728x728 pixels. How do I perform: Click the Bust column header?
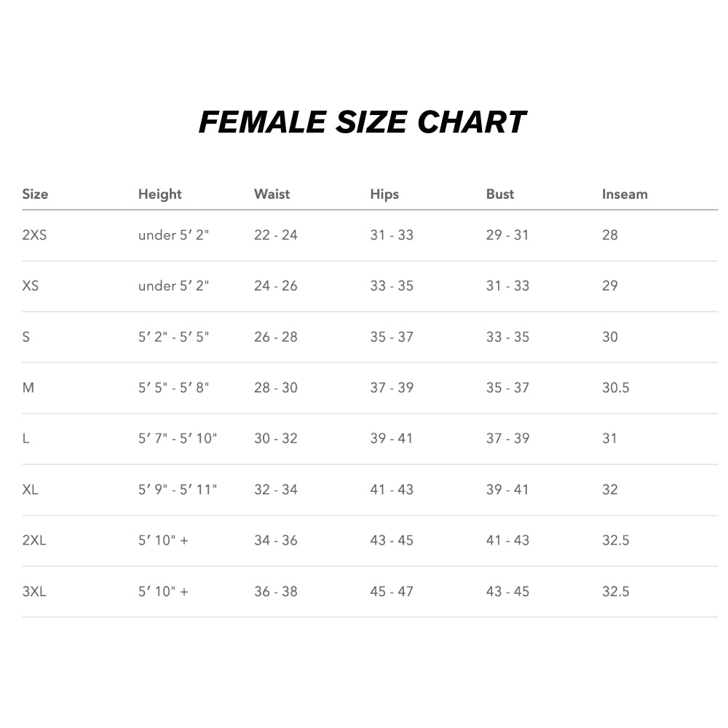(500, 194)
